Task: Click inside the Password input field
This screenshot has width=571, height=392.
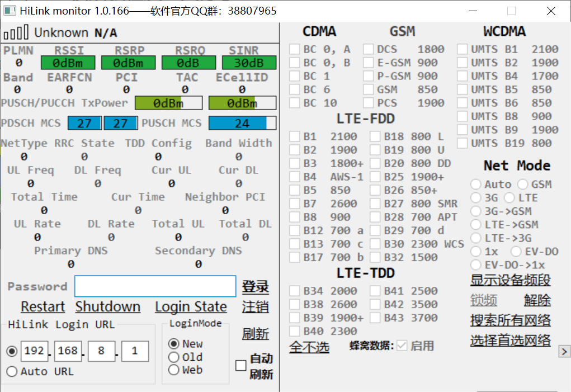Action: [155, 286]
